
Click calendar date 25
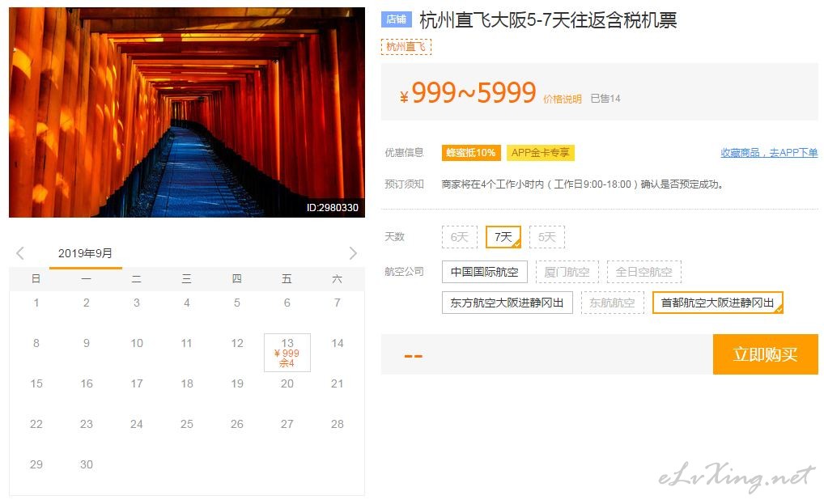pyautogui.click(x=186, y=424)
